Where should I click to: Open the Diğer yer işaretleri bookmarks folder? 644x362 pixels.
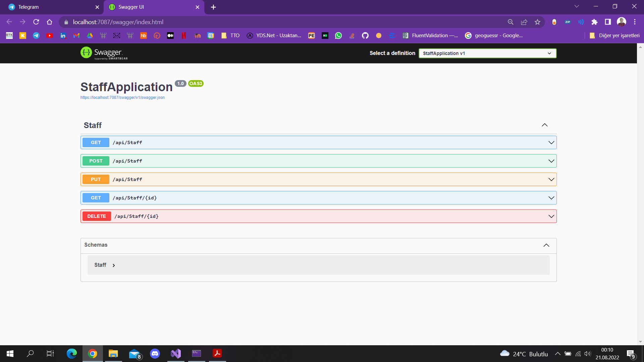(x=615, y=36)
